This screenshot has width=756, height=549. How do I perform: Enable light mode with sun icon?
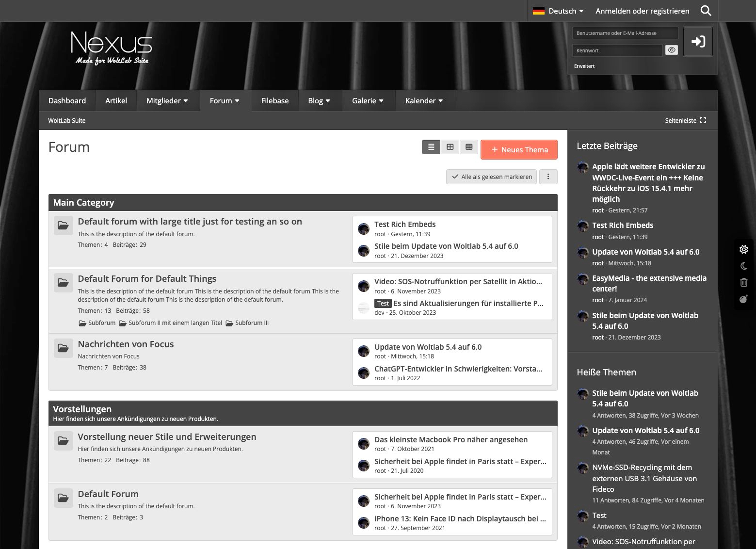(x=744, y=249)
